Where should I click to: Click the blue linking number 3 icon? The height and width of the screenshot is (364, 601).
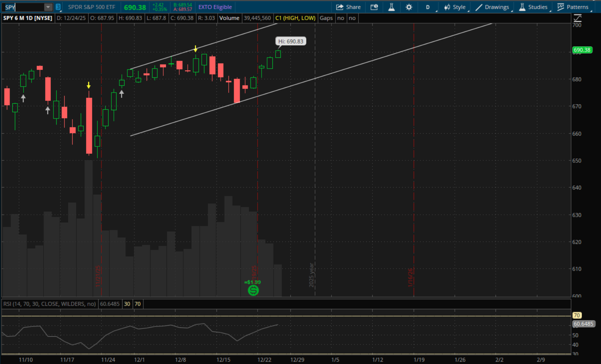tap(58, 7)
